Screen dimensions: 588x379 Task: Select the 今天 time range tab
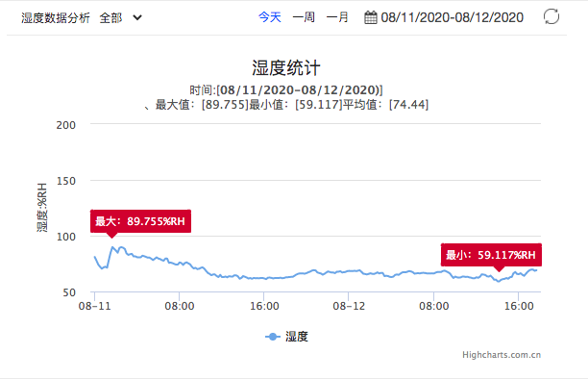[x=270, y=17]
